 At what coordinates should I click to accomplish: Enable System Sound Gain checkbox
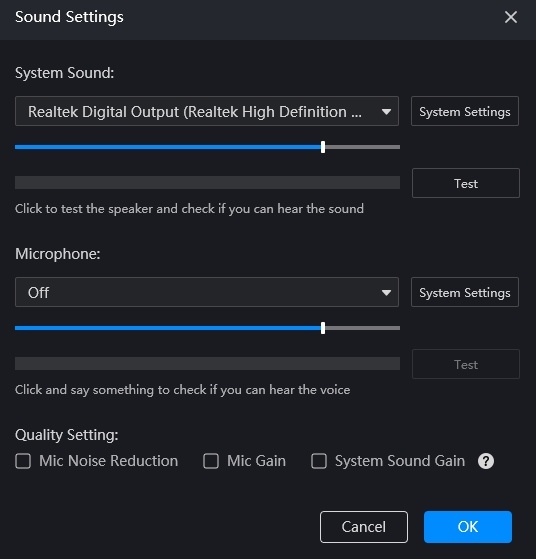tap(319, 461)
